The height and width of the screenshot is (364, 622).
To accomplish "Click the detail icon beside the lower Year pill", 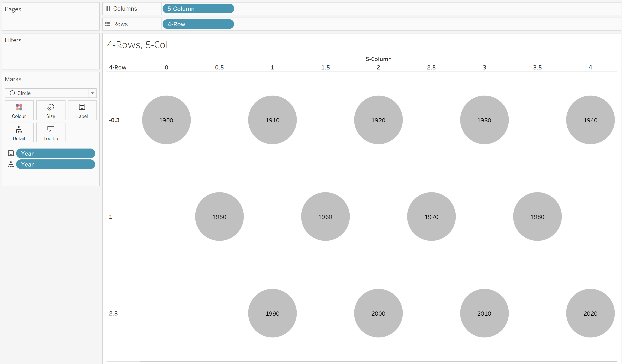I will 11,164.
